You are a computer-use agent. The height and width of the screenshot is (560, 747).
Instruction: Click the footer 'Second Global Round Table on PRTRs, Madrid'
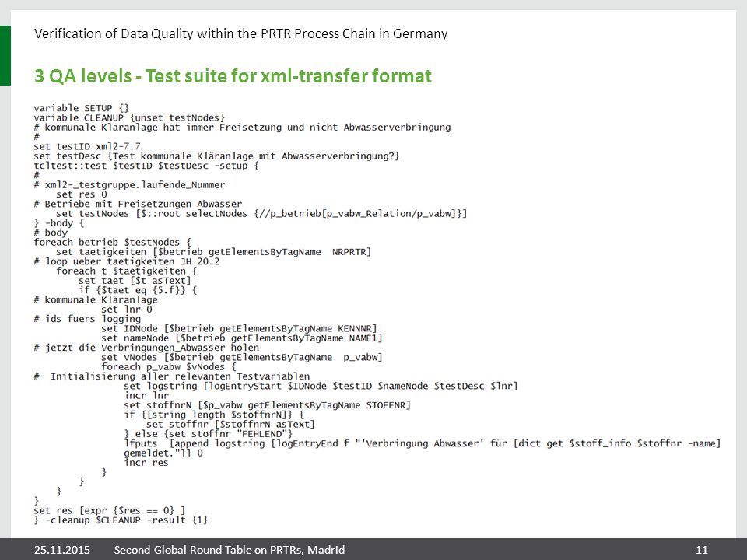pyautogui.click(x=229, y=550)
